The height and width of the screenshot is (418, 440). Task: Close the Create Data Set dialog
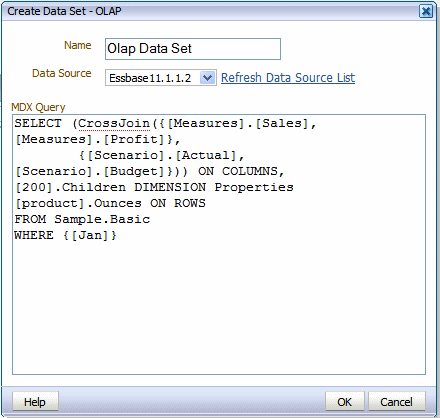pyautogui.click(x=426, y=11)
